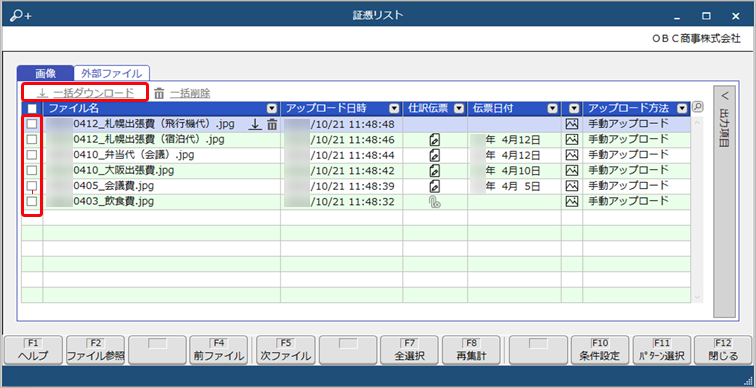Click the vertical scrollbar of the file table
Viewport: 756px width, 388px height.
coord(697,209)
